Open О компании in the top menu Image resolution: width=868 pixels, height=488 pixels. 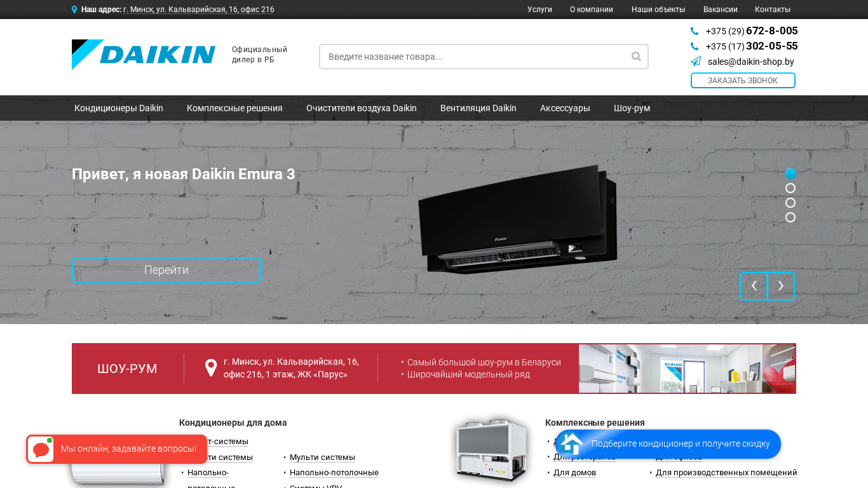[592, 10]
